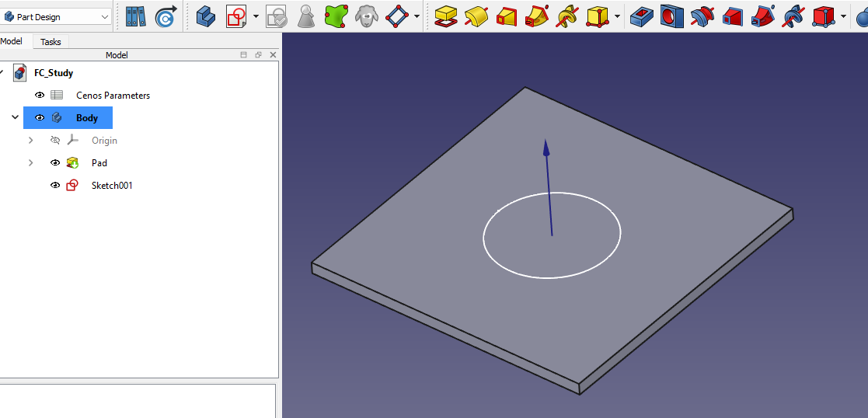Create a new Sketch
Image resolution: width=868 pixels, height=418 pixels.
click(236, 17)
